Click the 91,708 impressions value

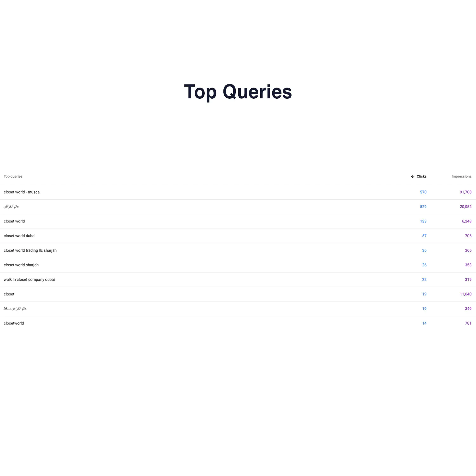tap(466, 192)
